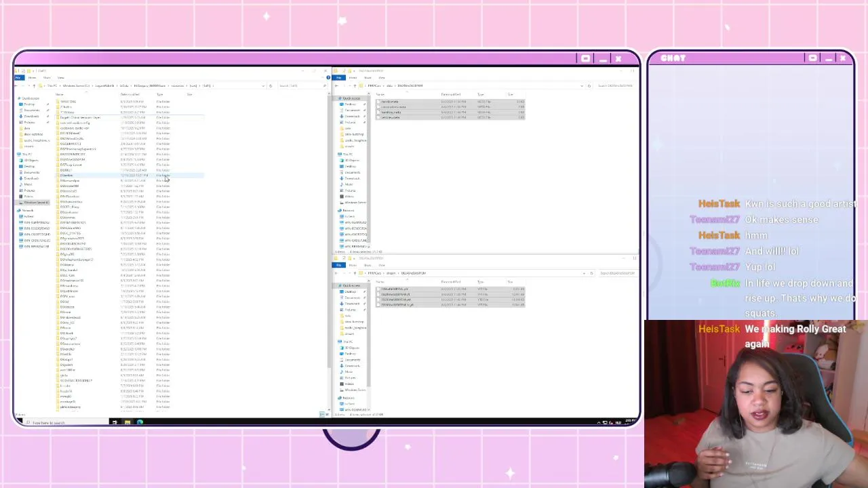Viewport: 868px width, 488px height.
Task: Go back in the top-right Explorer window
Action: (336, 85)
